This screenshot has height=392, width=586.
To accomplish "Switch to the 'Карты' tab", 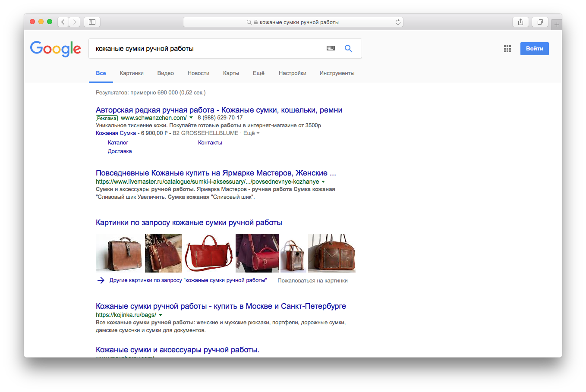I will point(231,73).
